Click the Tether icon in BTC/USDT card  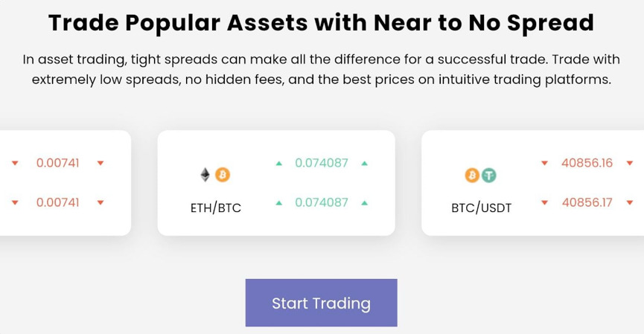[x=488, y=176]
